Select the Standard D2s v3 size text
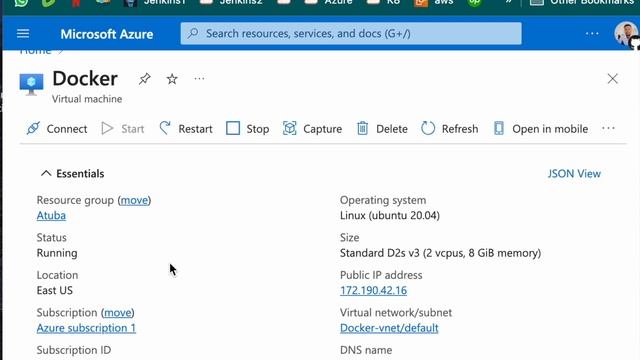This screenshot has width=640, height=360. pos(440,253)
